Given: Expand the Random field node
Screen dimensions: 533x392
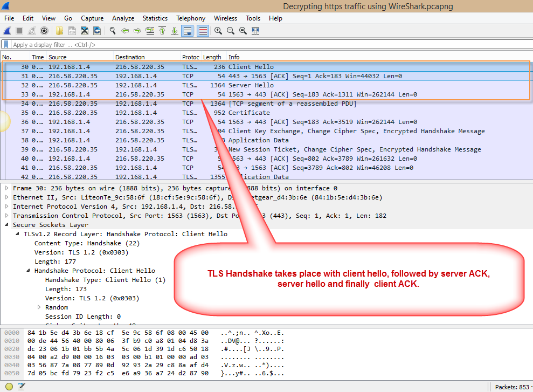Looking at the screenshot, I should [x=39, y=307].
